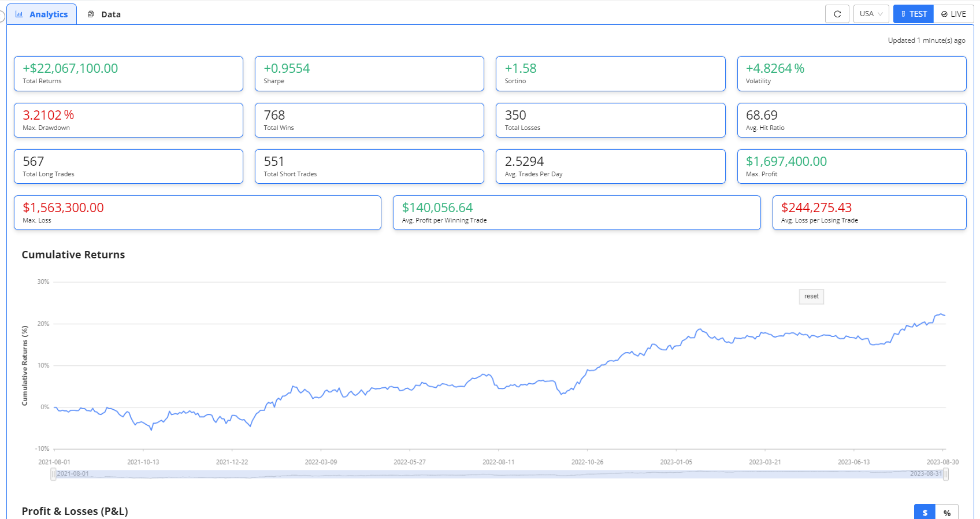Viewport: 980px width, 519px height.
Task: Click the cumulative returns line chart peak
Action: [x=940, y=314]
